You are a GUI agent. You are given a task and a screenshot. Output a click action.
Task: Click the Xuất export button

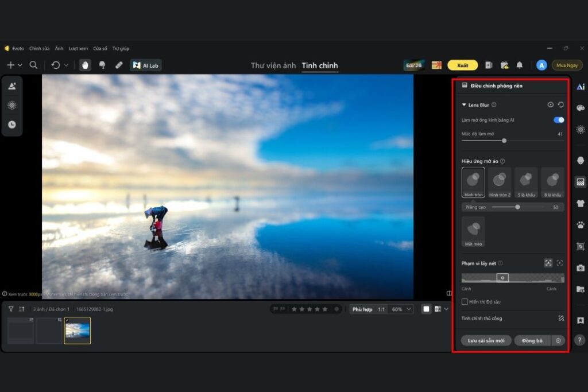coord(462,65)
